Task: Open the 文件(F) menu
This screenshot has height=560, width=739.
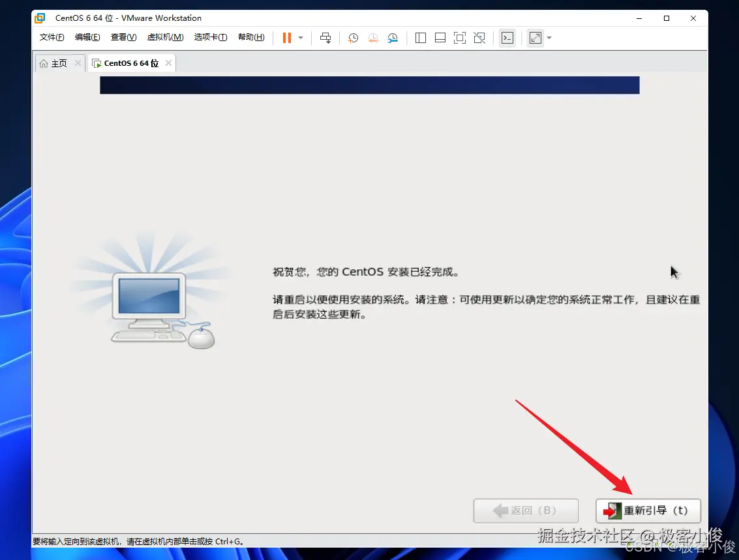Action: (52, 37)
